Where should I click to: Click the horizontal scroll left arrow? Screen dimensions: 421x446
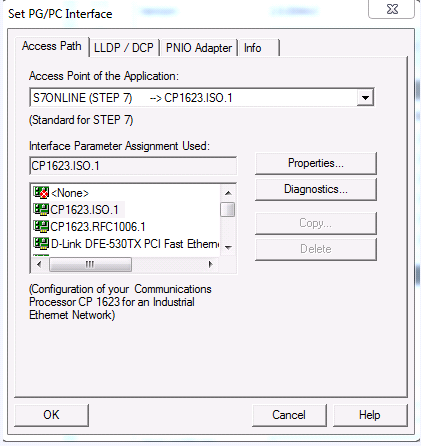(x=39, y=265)
